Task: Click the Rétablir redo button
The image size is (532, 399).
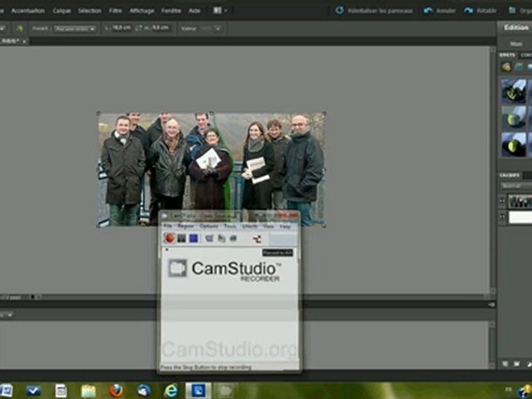Action: (x=480, y=11)
